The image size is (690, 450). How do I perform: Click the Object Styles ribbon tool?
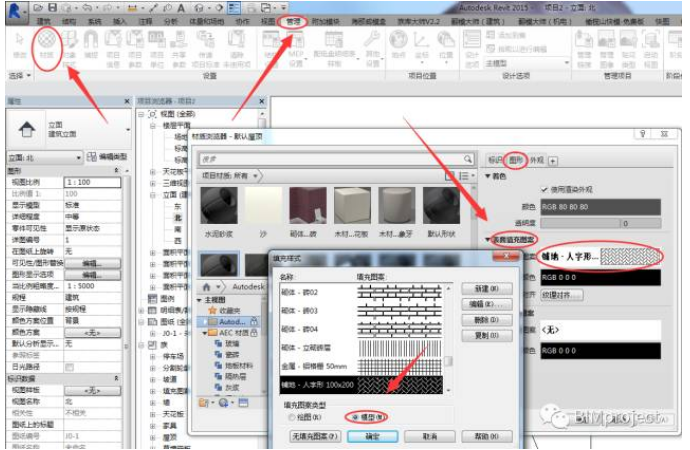click(x=70, y=48)
